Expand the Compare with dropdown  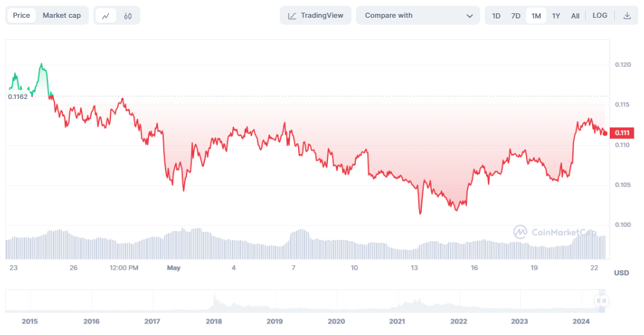point(417,16)
